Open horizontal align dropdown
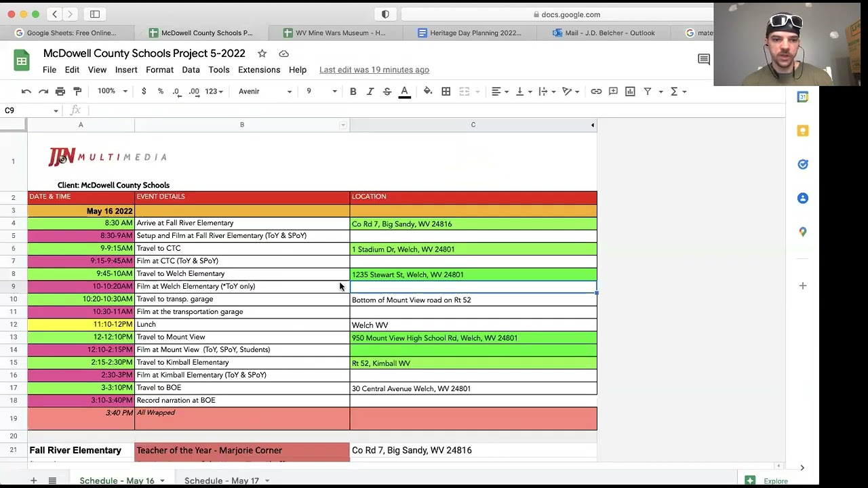This screenshot has width=868, height=488. (500, 91)
